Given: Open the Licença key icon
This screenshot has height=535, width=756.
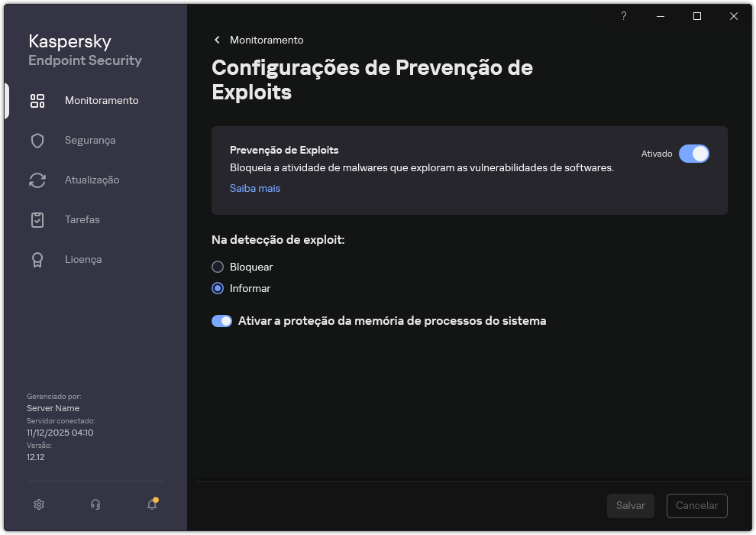Looking at the screenshot, I should click(37, 259).
